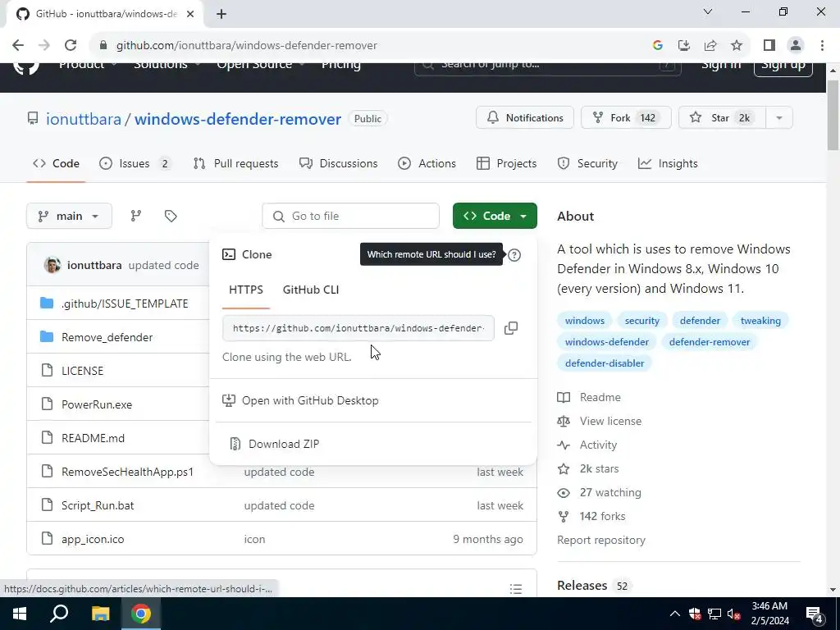The height and width of the screenshot is (630, 840).
Task: Open taskbar search
Action: click(x=59, y=614)
